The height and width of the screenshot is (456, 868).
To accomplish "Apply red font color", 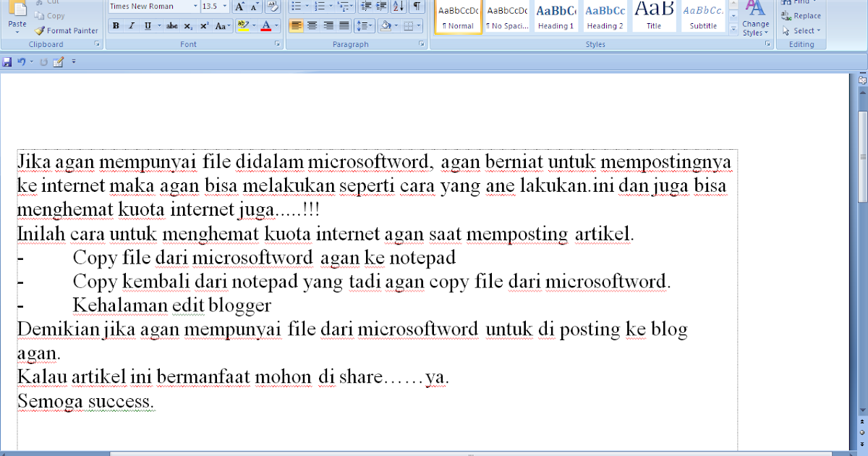I will (265, 25).
